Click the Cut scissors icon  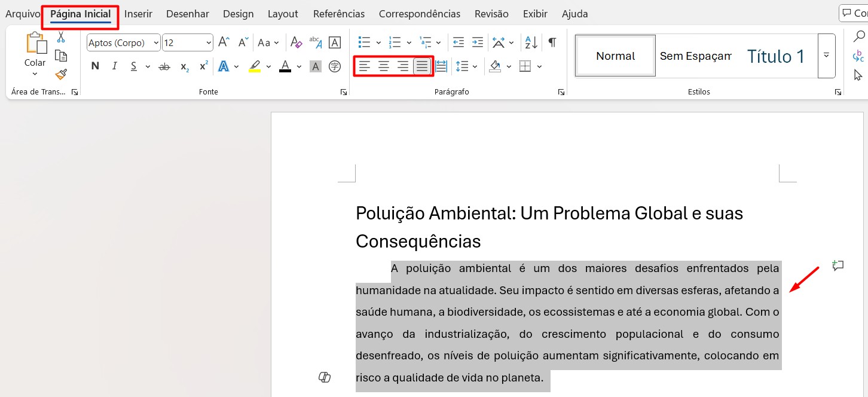pyautogui.click(x=60, y=38)
